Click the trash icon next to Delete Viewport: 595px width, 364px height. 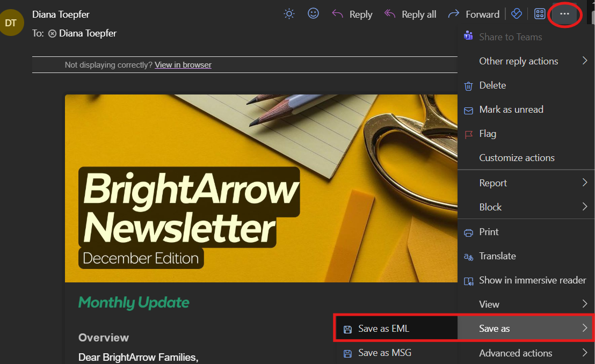[469, 86]
